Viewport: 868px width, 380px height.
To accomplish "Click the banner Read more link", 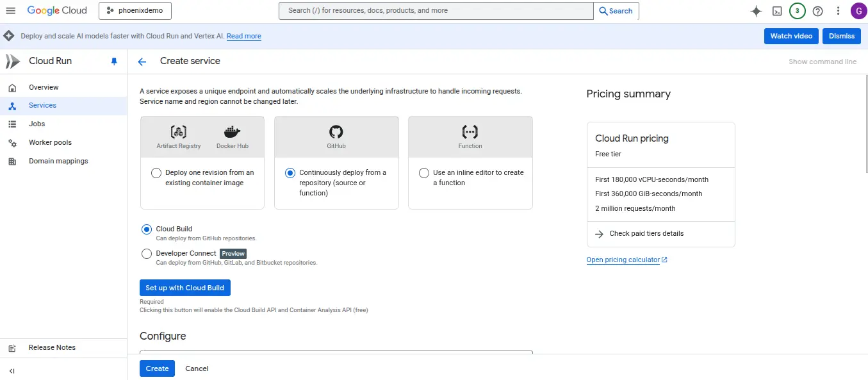I will coord(244,37).
